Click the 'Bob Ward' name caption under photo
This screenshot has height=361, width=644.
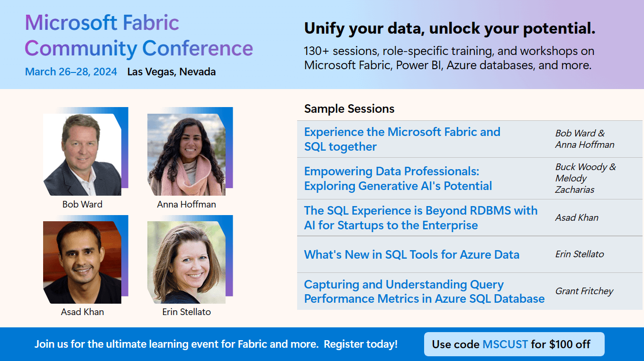pyautogui.click(x=82, y=204)
